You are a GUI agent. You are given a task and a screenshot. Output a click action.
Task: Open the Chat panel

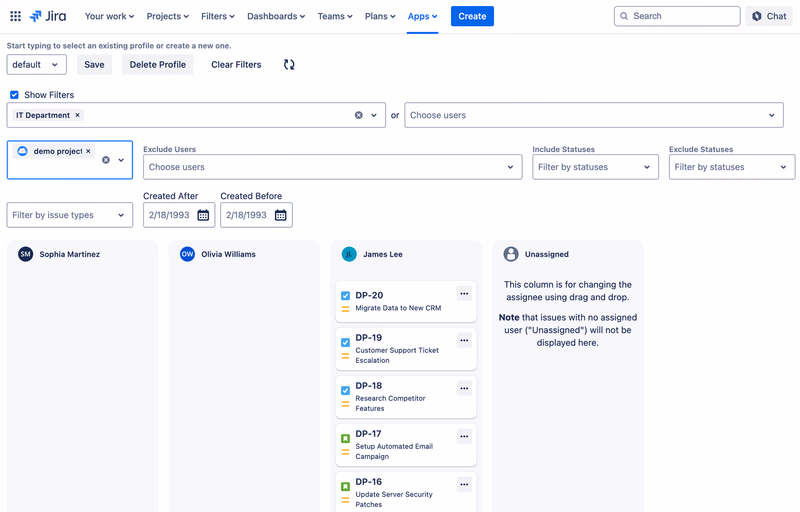pos(769,16)
